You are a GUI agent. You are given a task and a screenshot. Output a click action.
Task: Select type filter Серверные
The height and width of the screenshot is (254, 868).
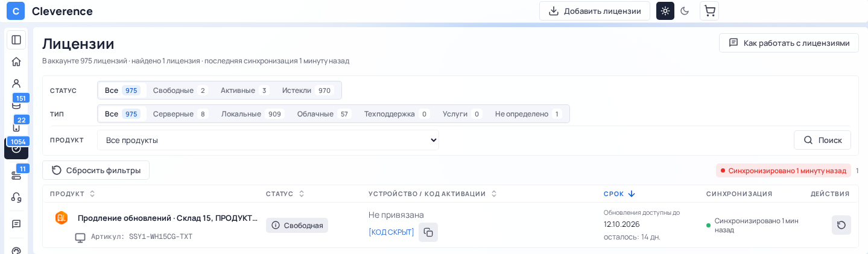[x=180, y=114]
